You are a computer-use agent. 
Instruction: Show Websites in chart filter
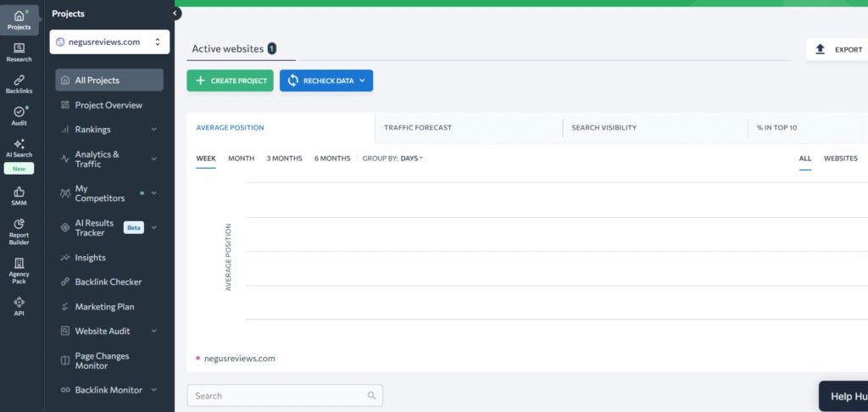(840, 159)
